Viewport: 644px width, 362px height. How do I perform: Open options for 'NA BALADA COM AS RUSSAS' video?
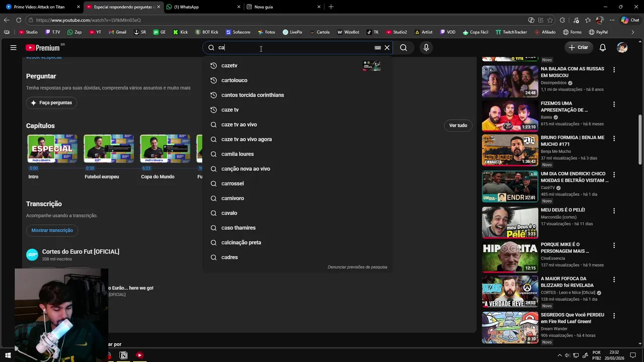(614, 70)
